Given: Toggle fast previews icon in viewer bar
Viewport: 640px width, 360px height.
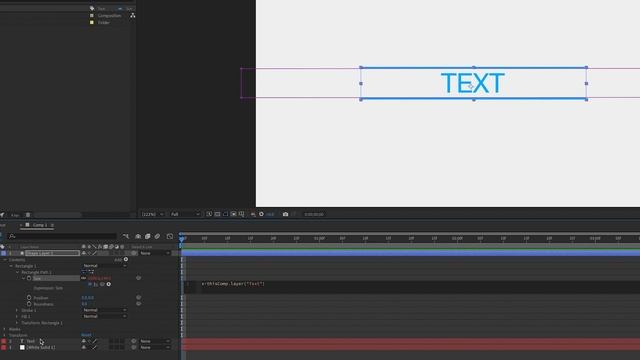Looking at the screenshot, I should tap(209, 214).
